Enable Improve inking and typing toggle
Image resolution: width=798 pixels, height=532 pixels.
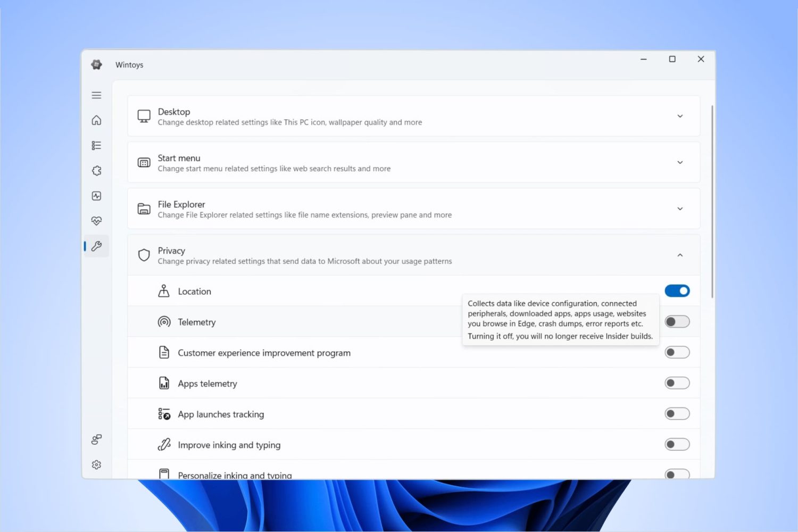[x=677, y=444]
